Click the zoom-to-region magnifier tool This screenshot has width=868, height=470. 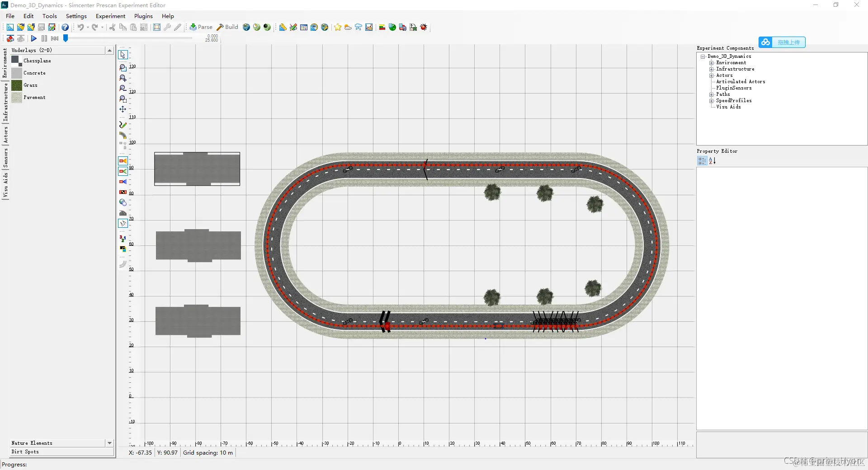pyautogui.click(x=123, y=99)
